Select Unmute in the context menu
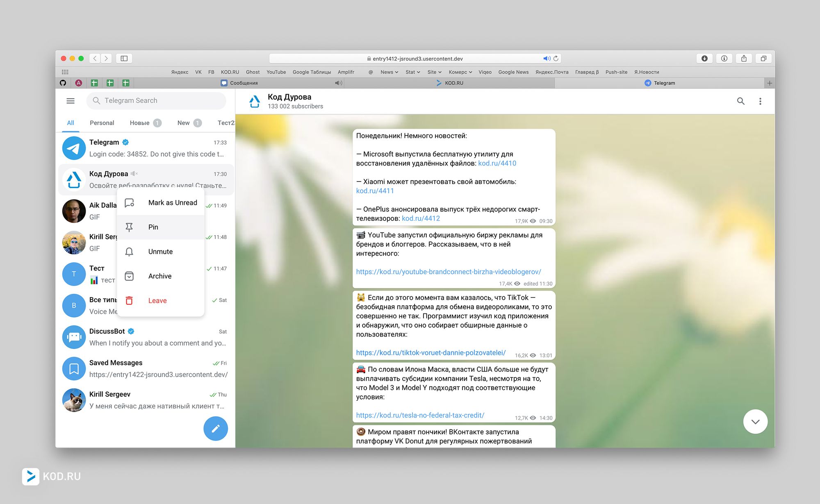820x504 pixels. point(160,252)
